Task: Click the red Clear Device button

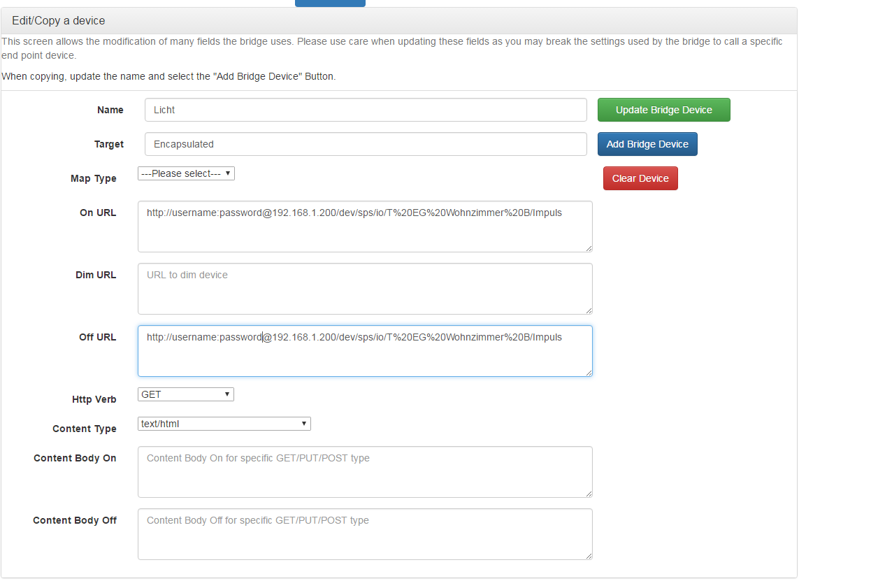Action: 640,178
